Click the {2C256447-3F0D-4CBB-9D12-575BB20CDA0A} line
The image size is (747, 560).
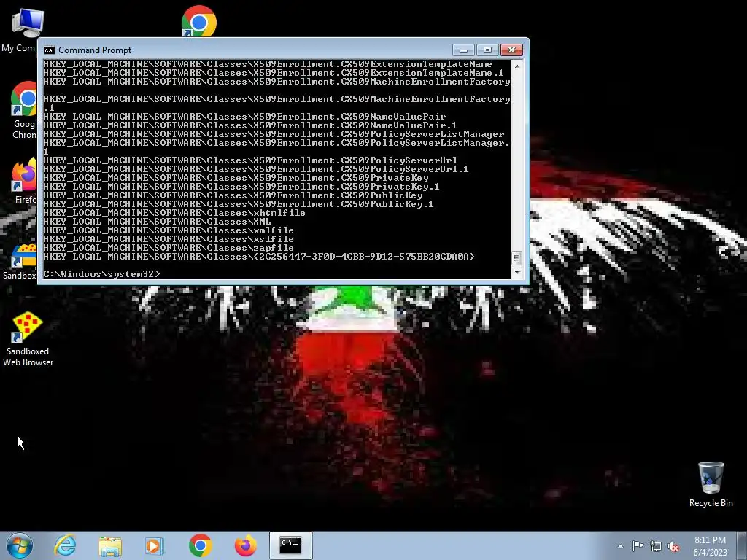tap(259, 257)
